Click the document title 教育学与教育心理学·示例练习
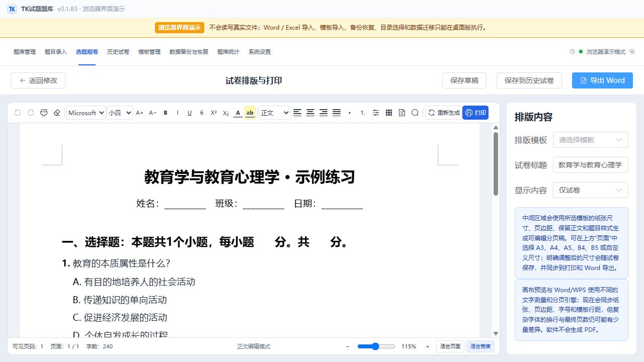Image resolution: width=644 pixels, height=362 pixels. (x=250, y=177)
